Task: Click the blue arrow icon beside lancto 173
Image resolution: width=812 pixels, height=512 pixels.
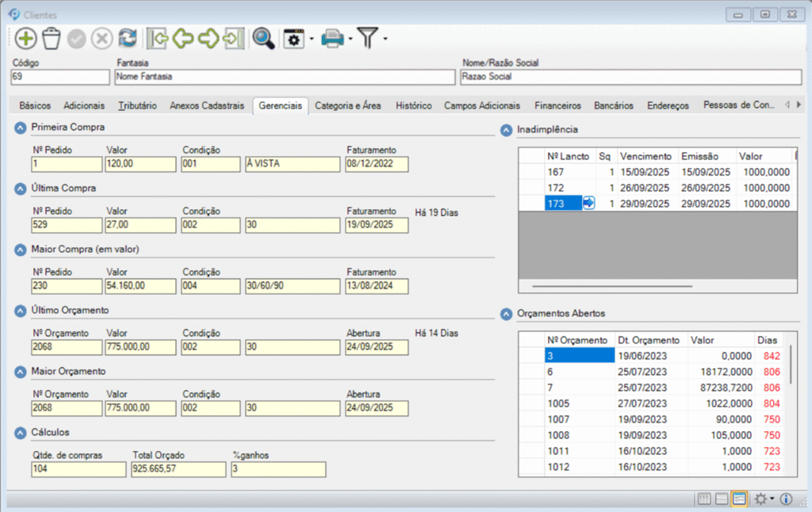Action: [x=589, y=204]
